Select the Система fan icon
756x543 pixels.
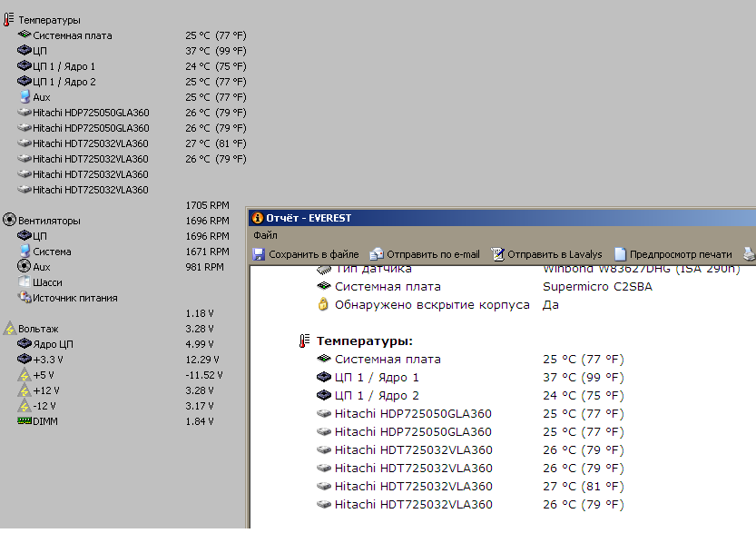[x=25, y=251]
